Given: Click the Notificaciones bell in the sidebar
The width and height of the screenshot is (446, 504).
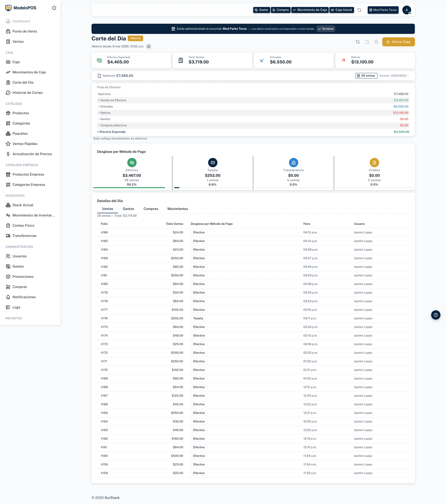Looking at the screenshot, I should click(8, 297).
